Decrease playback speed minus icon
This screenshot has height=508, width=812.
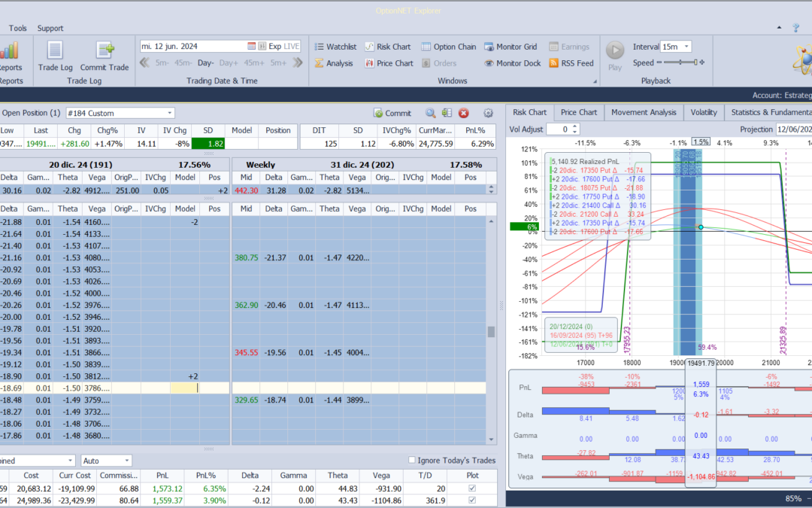click(x=659, y=62)
